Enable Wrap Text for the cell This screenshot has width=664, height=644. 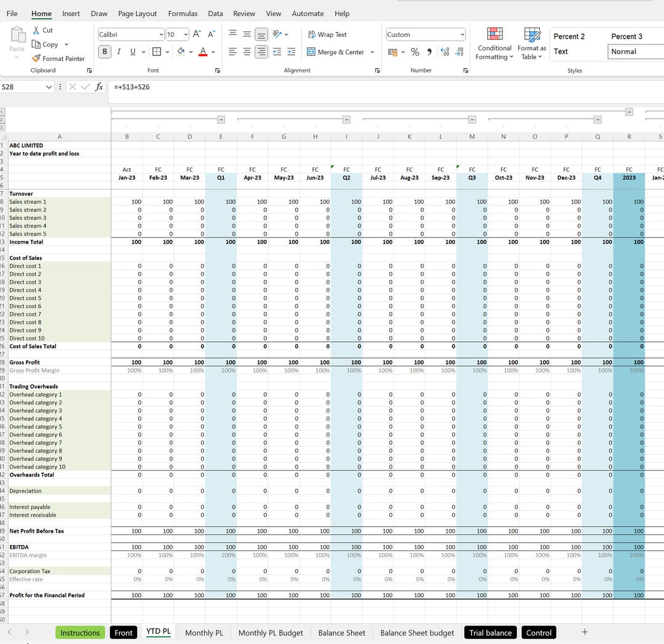coord(328,34)
